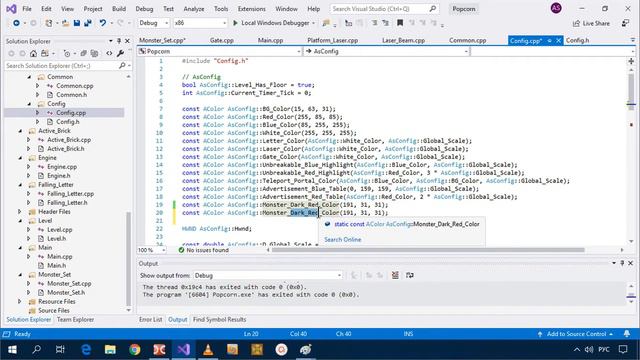640x360 pixels.
Task: Select Falling_Letter.h in Solution Explorer
Action: (67, 202)
